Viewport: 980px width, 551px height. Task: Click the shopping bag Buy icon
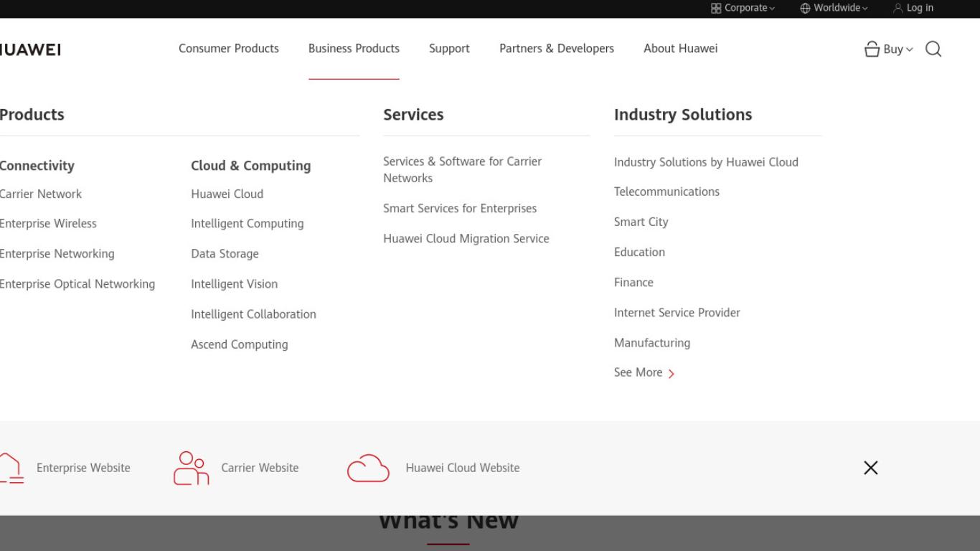(872, 49)
